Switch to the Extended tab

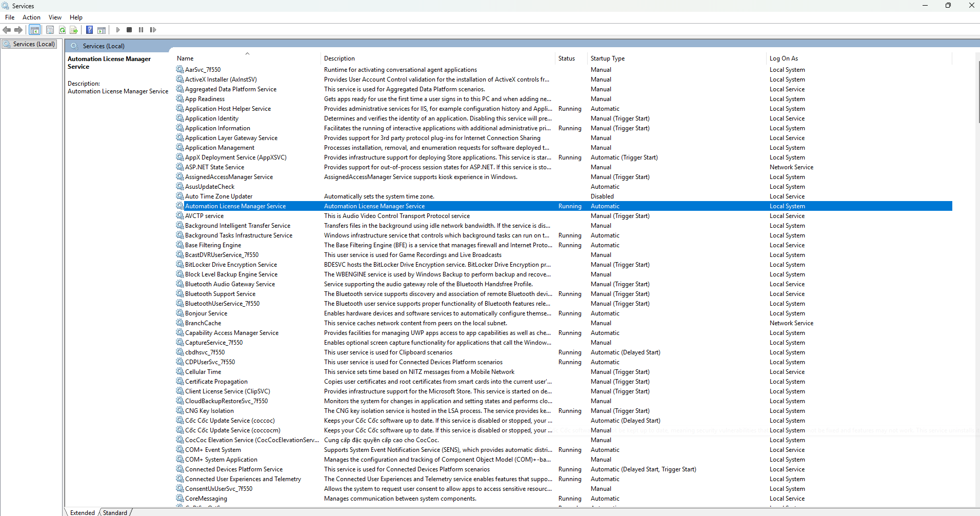[83, 512]
